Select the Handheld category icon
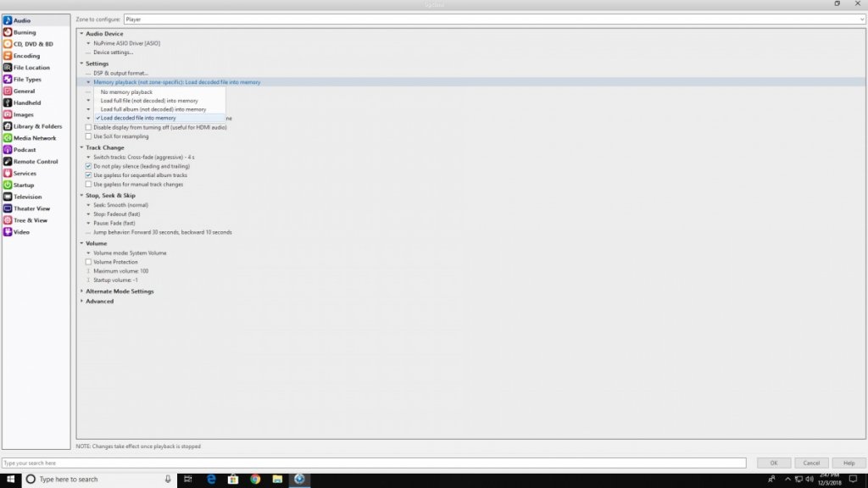 pyautogui.click(x=8, y=103)
